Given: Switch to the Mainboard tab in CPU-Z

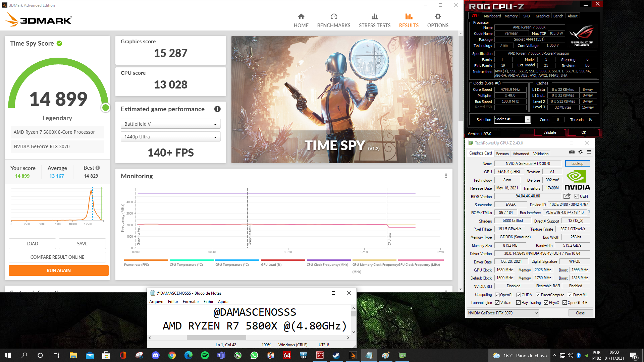Looking at the screenshot, I should click(x=492, y=16).
